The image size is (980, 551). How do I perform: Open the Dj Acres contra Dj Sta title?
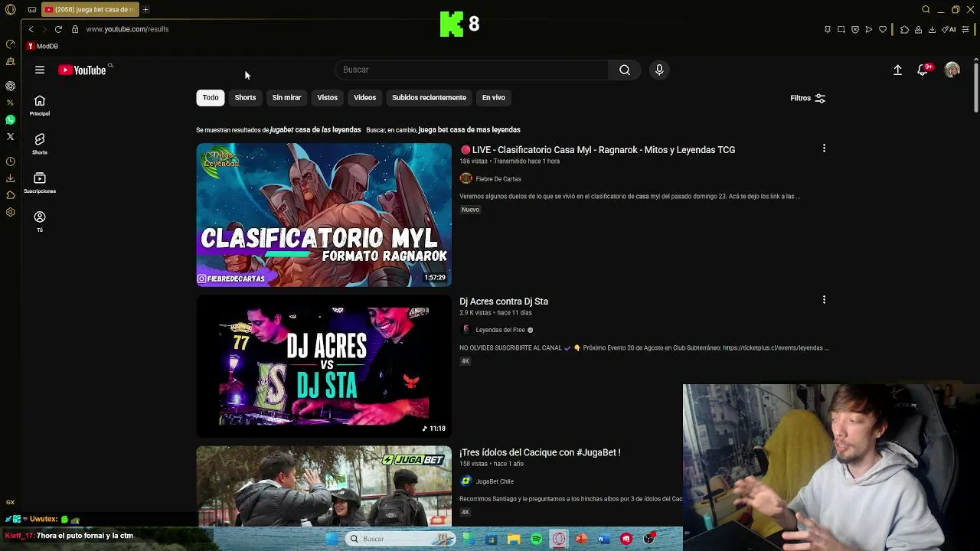(504, 302)
